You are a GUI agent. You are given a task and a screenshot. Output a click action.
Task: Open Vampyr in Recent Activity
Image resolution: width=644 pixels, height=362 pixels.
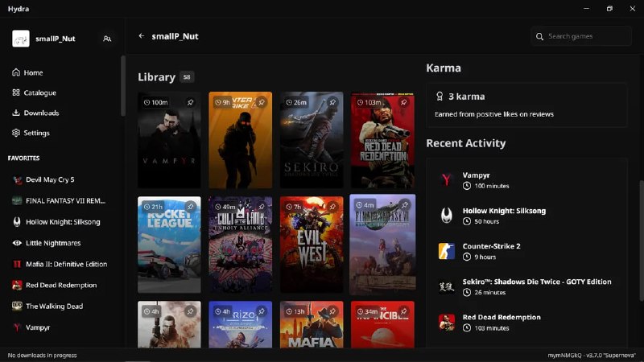[x=526, y=179]
